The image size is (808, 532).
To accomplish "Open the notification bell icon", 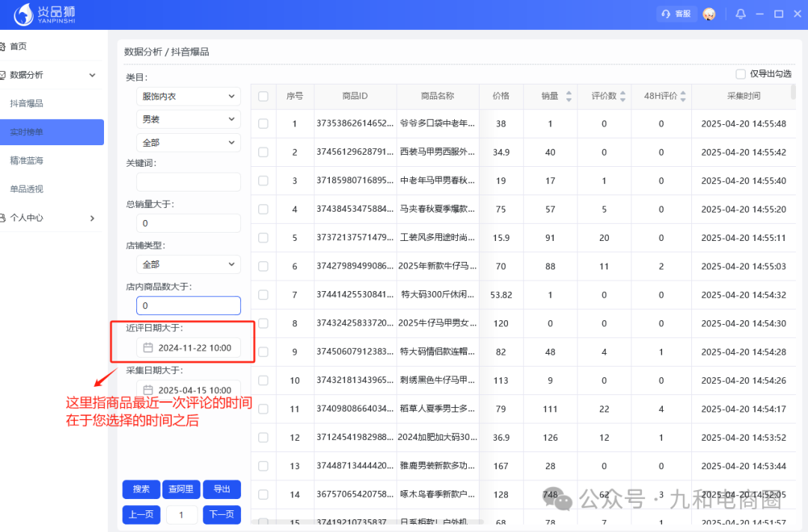I will tap(740, 13).
